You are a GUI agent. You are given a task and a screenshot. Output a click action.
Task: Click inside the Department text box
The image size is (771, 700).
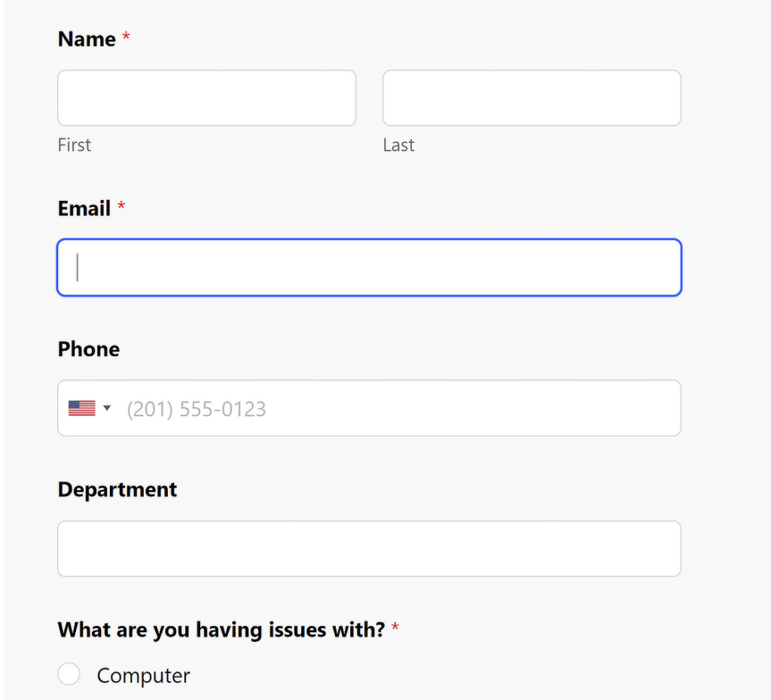[x=369, y=548]
